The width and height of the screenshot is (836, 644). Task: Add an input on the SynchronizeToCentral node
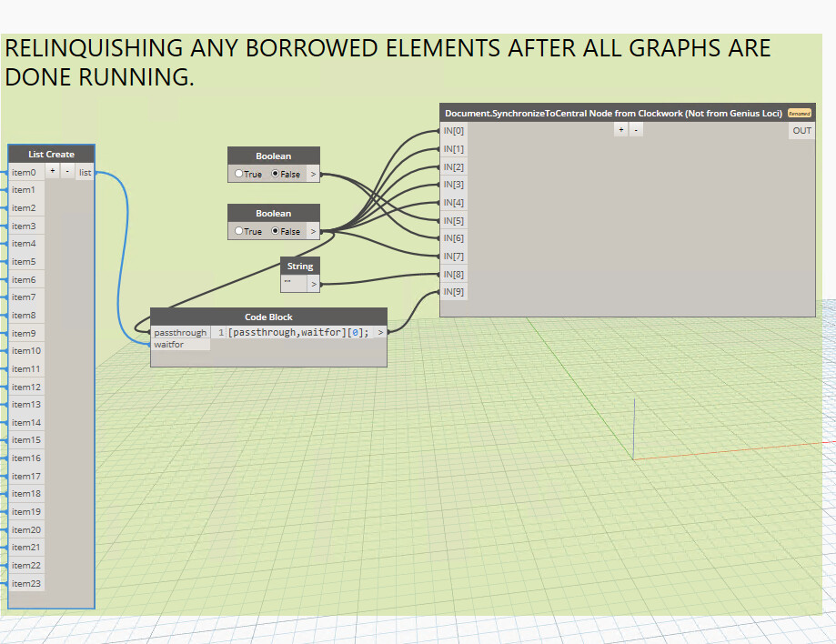(620, 129)
